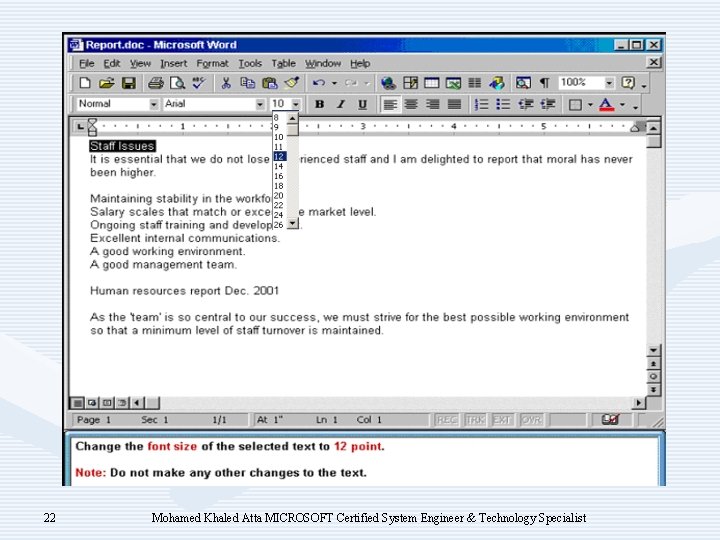Toggle the OVR overtype status indicator
Screen dimensions: 720x540
pyautogui.click(x=531, y=420)
